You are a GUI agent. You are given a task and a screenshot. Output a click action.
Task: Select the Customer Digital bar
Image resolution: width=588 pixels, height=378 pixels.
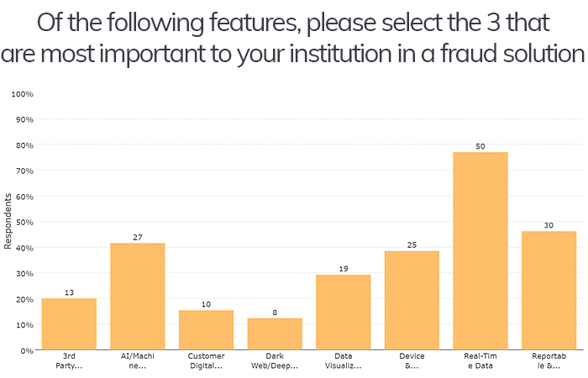click(207, 330)
